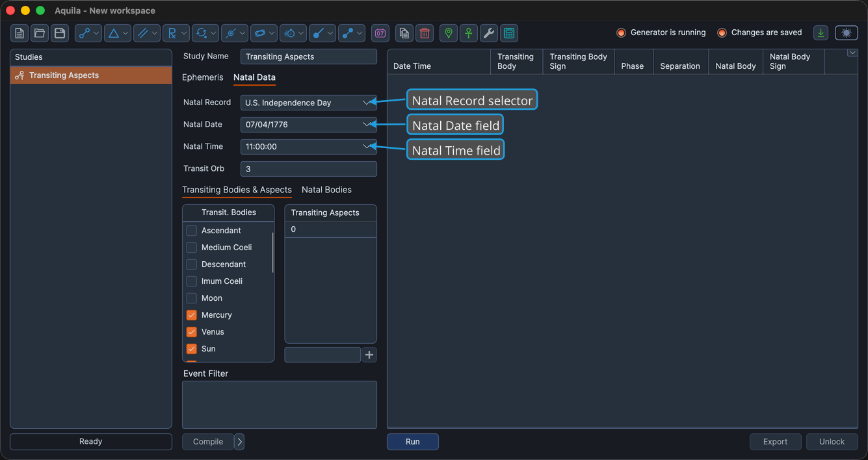Expand the arrow next to Compile
This screenshot has width=868, height=460.
239,442
